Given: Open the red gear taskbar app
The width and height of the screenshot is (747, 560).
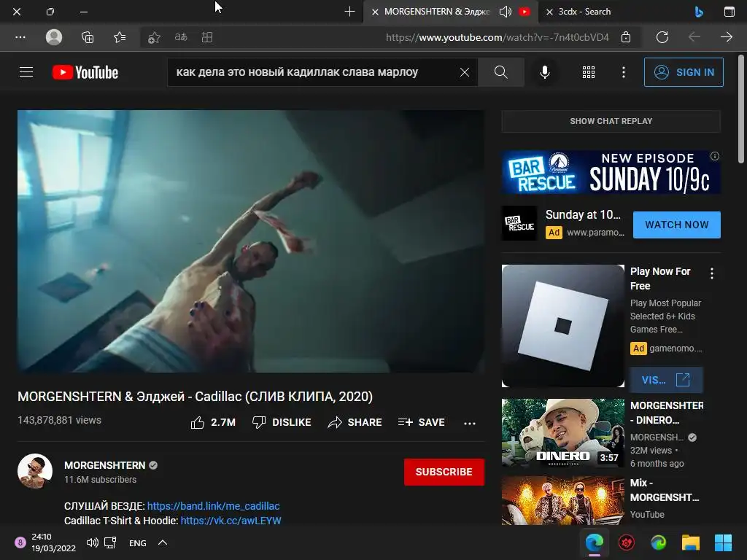Looking at the screenshot, I should point(626,542).
